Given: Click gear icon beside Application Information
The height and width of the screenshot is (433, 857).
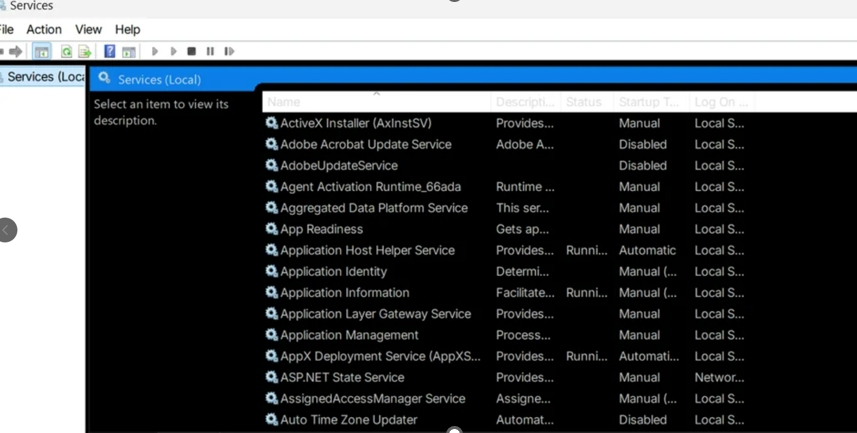Looking at the screenshot, I should point(272,292).
